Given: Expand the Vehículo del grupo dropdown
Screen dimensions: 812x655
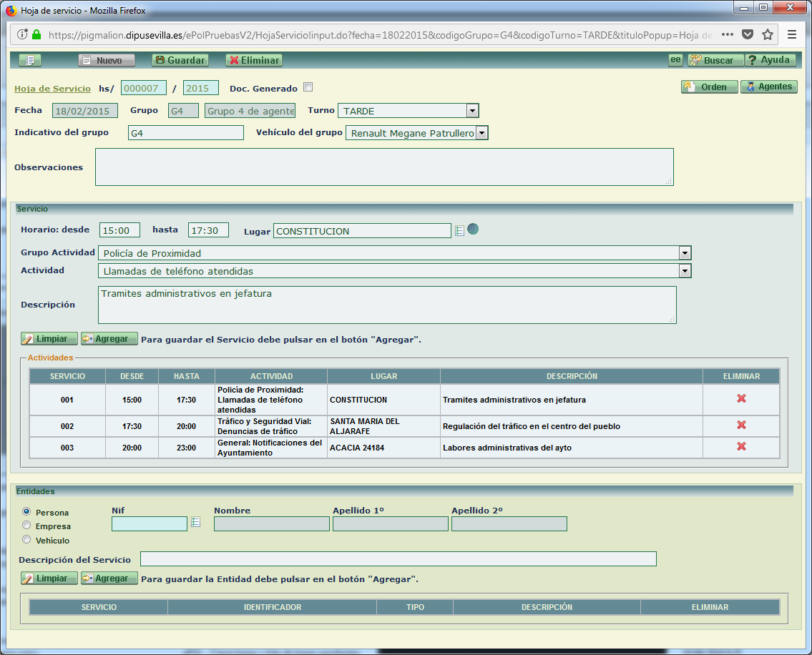Looking at the screenshot, I should pyautogui.click(x=481, y=133).
